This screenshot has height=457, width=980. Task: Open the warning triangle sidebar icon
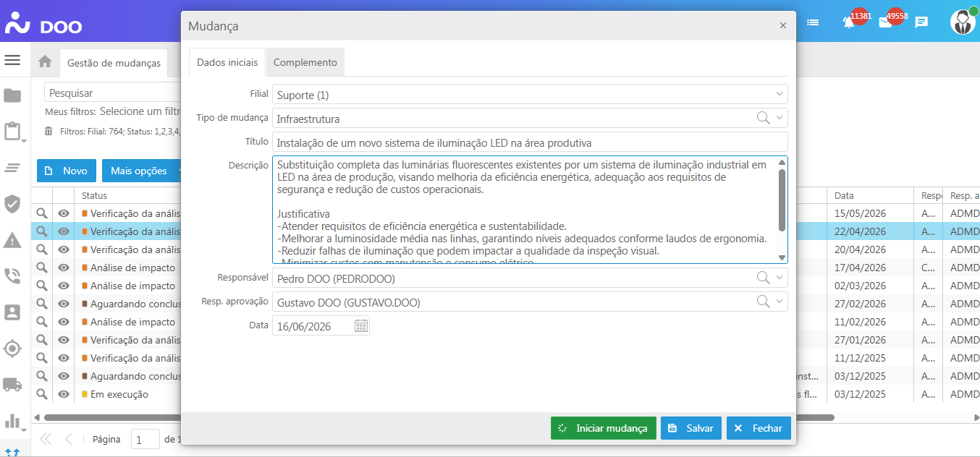click(12, 240)
